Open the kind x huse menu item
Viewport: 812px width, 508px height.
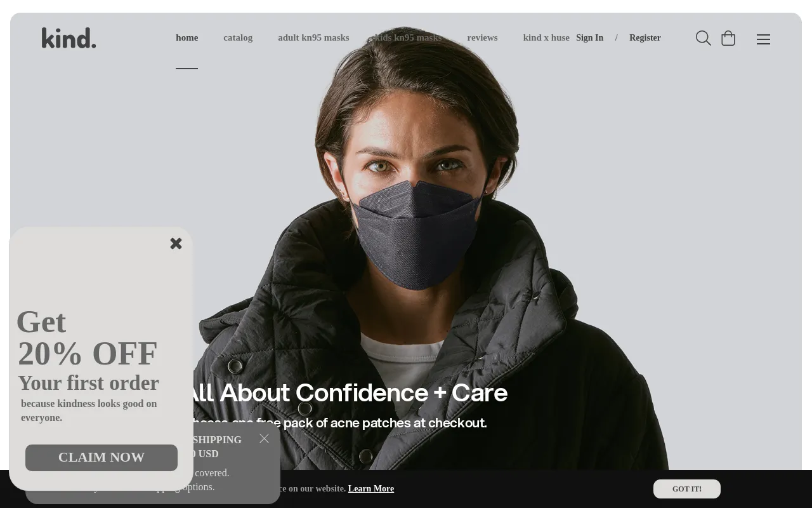point(546,37)
